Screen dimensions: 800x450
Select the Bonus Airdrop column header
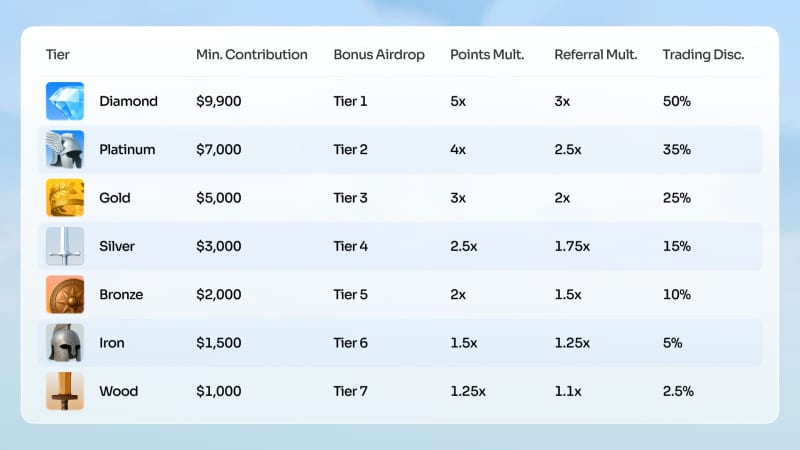(x=379, y=54)
